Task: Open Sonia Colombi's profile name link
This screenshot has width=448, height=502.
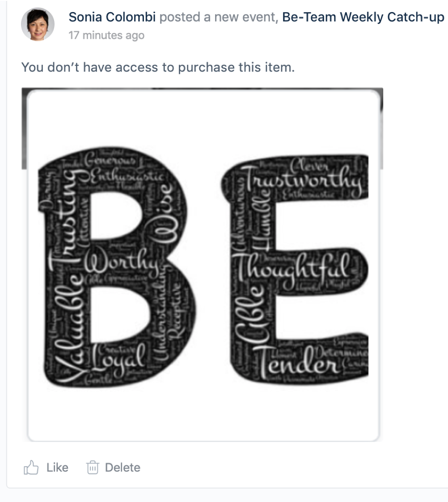Action: pyautogui.click(x=112, y=17)
